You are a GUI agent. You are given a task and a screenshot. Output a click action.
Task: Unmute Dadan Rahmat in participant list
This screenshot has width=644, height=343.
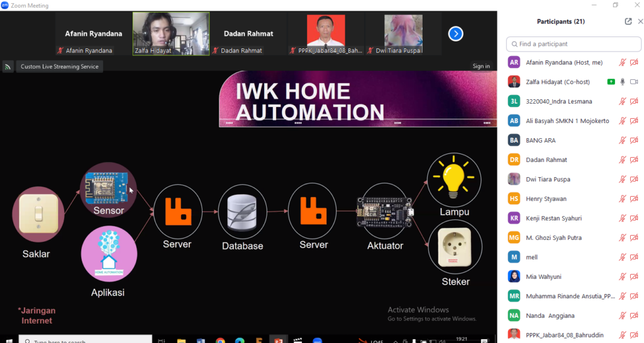623,160
